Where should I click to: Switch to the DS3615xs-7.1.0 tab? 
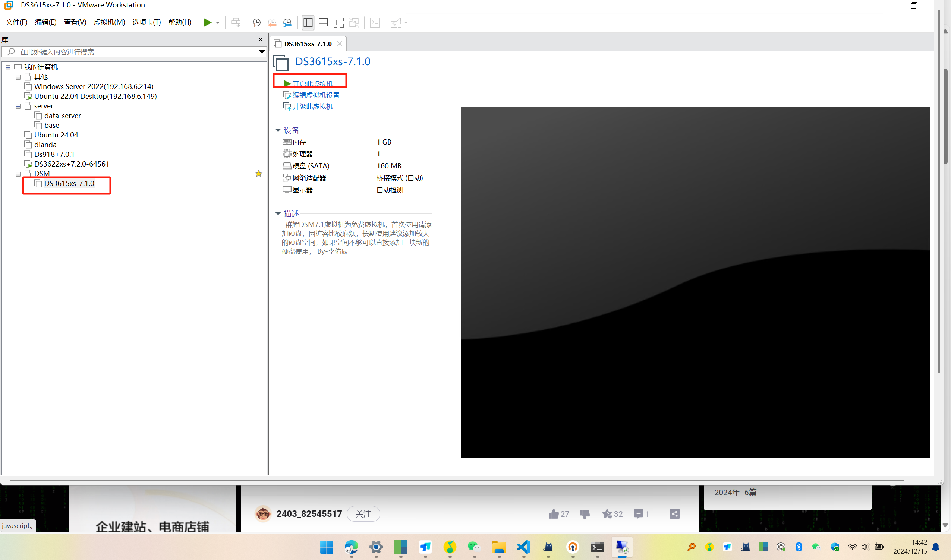pos(308,44)
